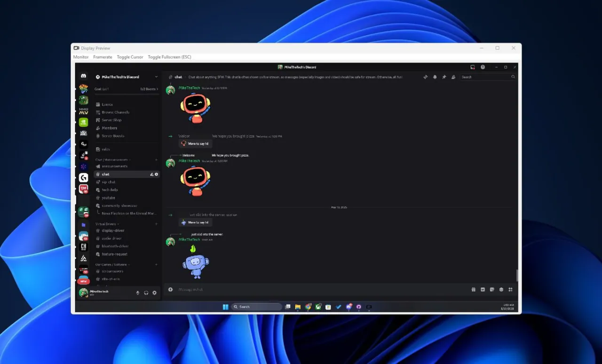
Task: Open the Monitor menu in Display Preview
Action: click(x=81, y=57)
